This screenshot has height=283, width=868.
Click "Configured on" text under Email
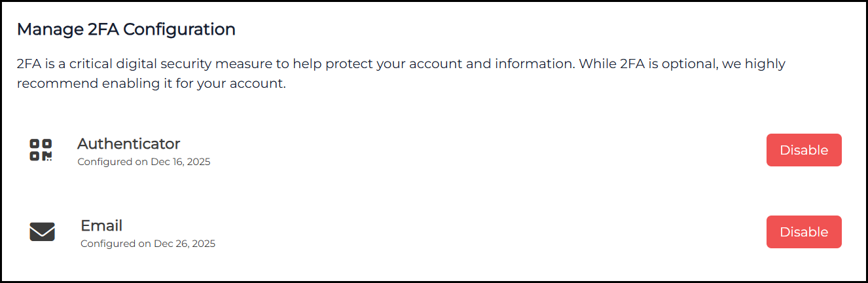click(x=116, y=244)
